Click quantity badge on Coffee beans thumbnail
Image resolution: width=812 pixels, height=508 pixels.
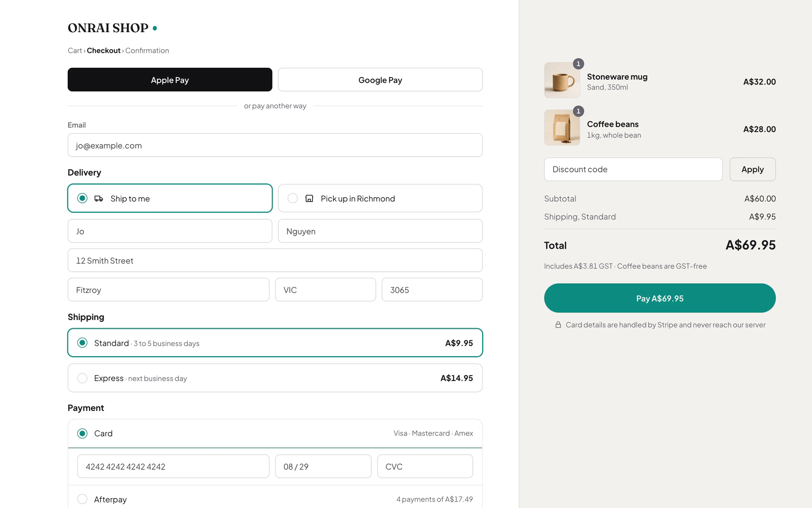578,111
